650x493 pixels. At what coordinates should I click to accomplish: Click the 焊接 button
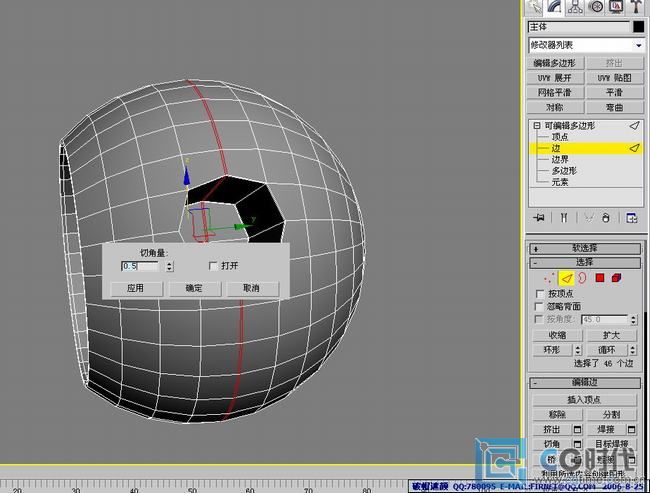tap(606, 429)
